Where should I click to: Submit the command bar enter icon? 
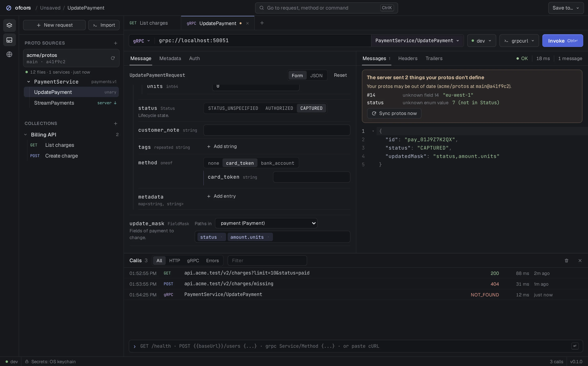(575, 346)
